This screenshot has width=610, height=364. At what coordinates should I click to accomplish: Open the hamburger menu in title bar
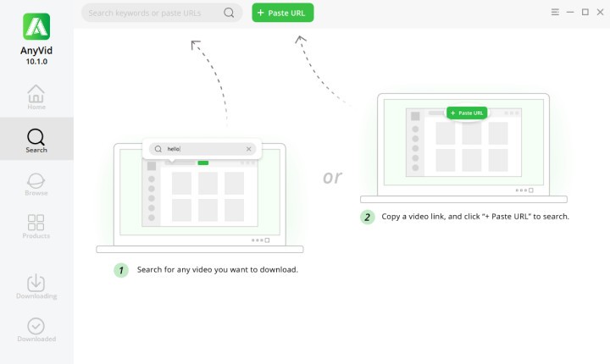pyautogui.click(x=555, y=13)
